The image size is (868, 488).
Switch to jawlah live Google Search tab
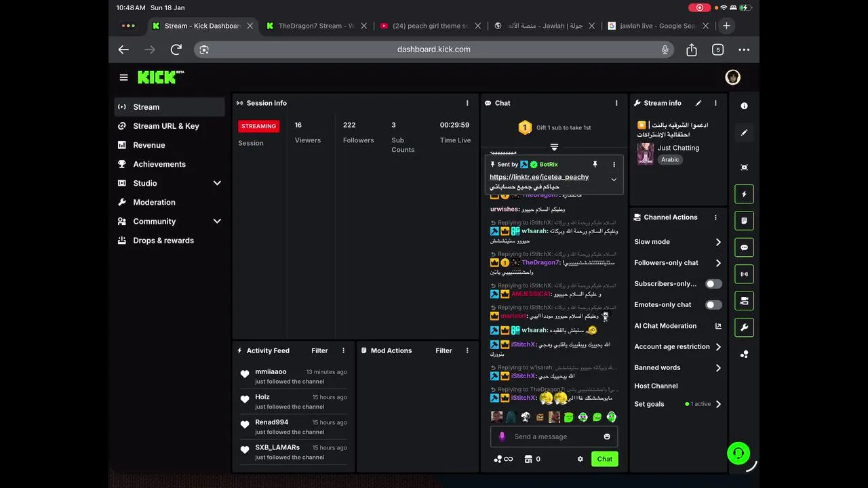point(658,26)
